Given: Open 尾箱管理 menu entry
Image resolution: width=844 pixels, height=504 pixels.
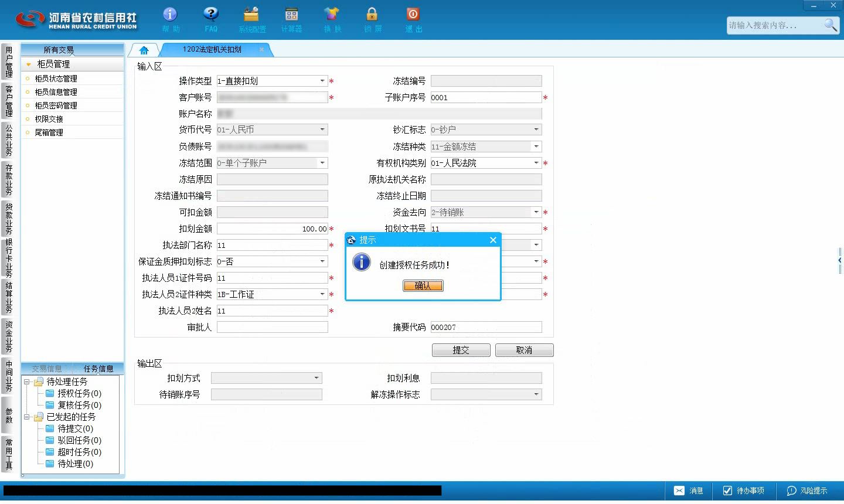Looking at the screenshot, I should (x=72, y=132).
